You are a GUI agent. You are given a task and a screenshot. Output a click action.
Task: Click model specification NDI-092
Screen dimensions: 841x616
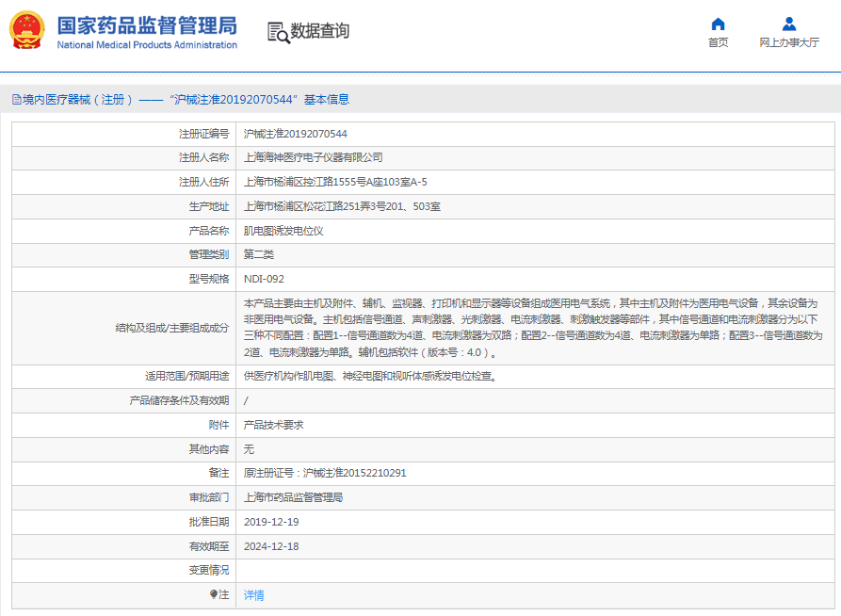point(264,279)
